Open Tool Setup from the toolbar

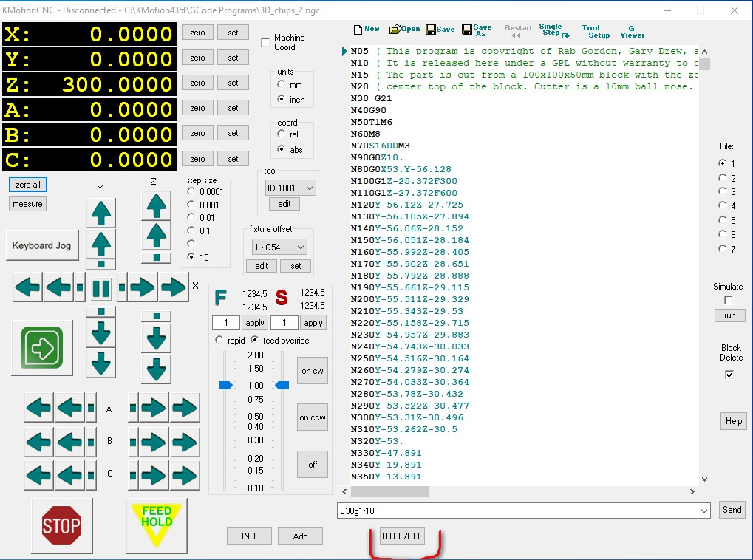[596, 31]
